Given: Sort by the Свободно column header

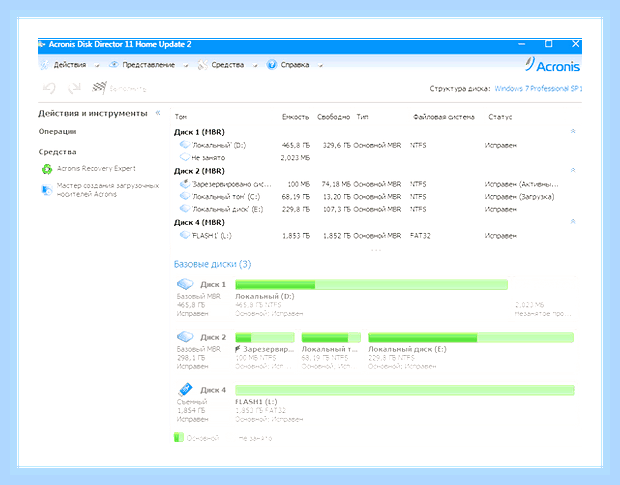Looking at the screenshot, I should point(333,117).
